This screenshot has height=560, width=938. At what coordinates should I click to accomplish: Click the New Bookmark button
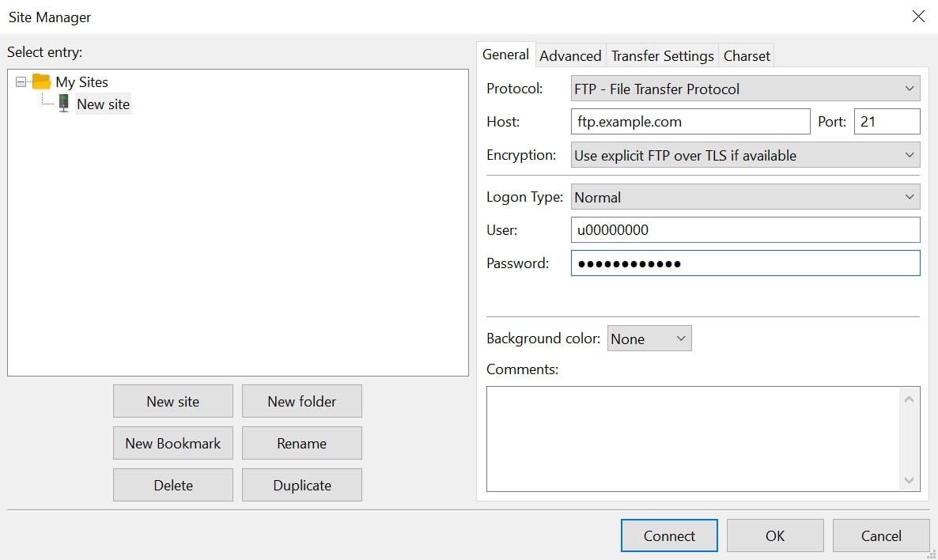tap(173, 443)
